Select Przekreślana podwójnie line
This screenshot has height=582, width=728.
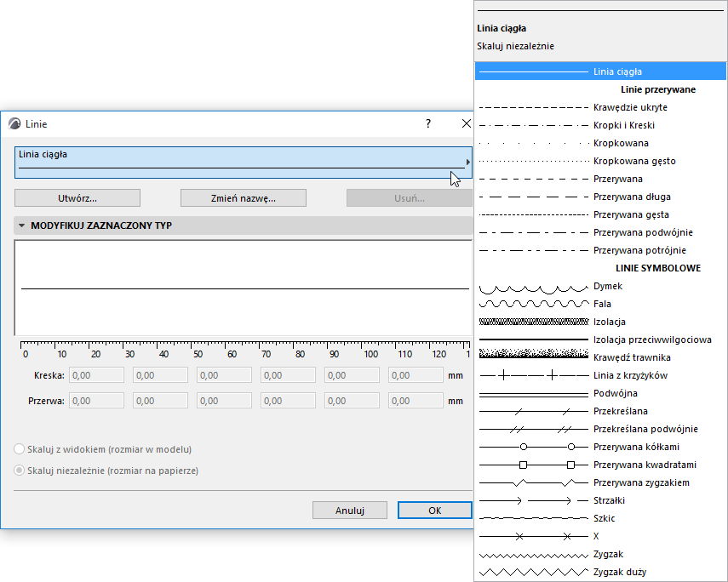tap(600, 429)
